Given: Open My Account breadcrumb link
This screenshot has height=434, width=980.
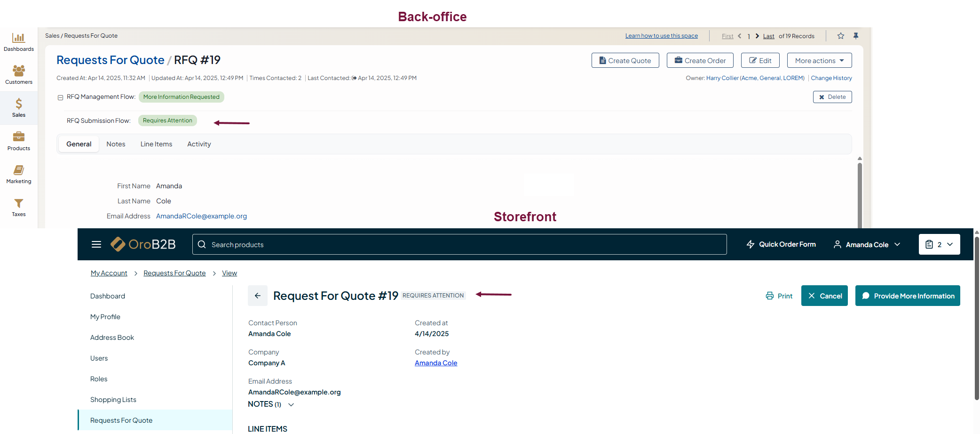Looking at the screenshot, I should click(x=109, y=273).
